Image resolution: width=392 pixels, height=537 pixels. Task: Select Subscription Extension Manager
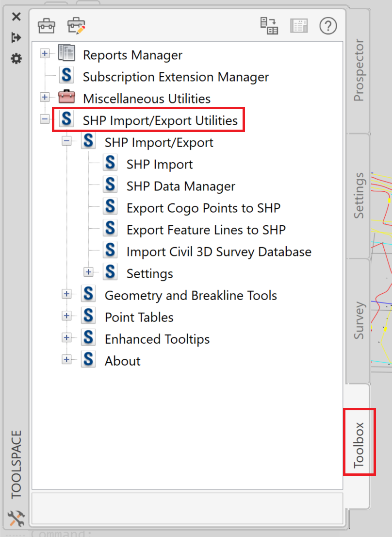tap(176, 77)
